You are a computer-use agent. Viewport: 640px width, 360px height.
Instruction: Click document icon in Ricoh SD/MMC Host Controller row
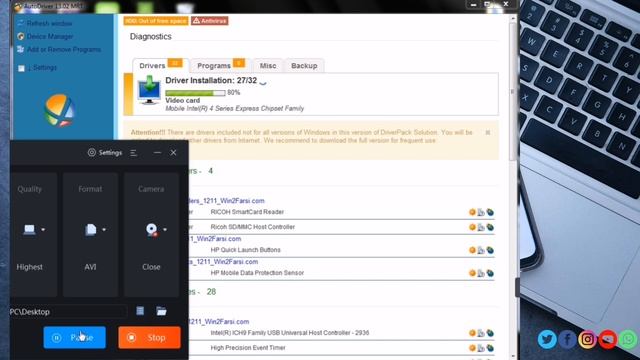(481, 227)
